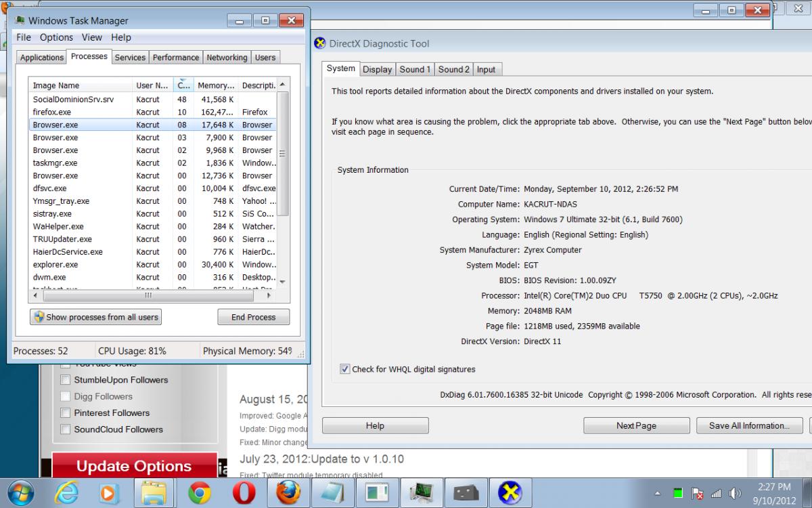
Task: Open Input tab in DirectX tool
Action: pos(486,69)
